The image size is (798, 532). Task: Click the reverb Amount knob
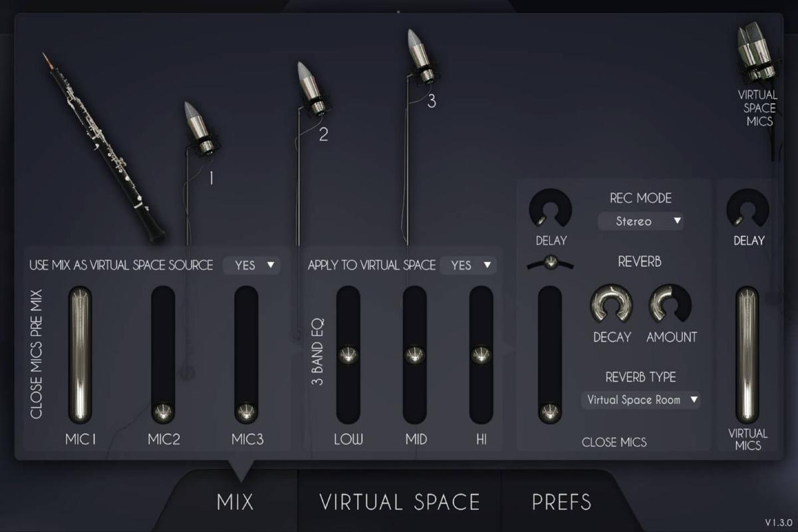670,305
